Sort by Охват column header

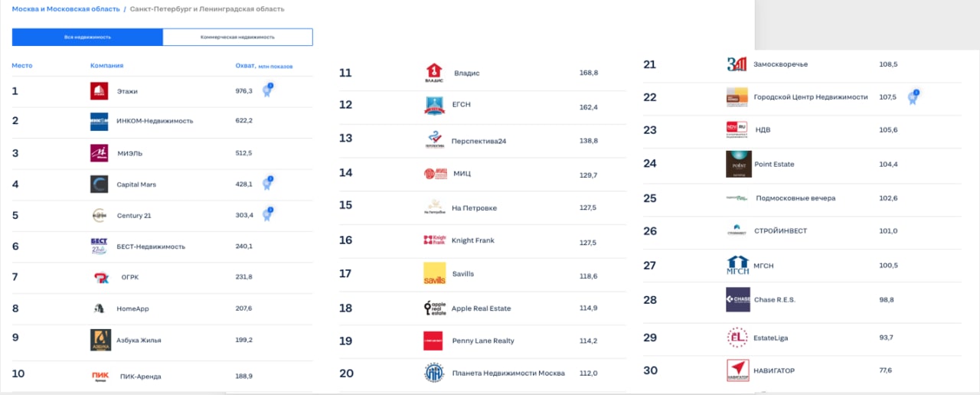tap(244, 66)
